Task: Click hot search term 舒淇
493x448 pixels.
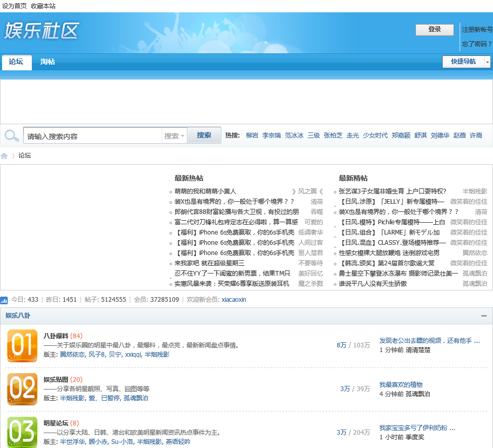Action: [x=421, y=135]
